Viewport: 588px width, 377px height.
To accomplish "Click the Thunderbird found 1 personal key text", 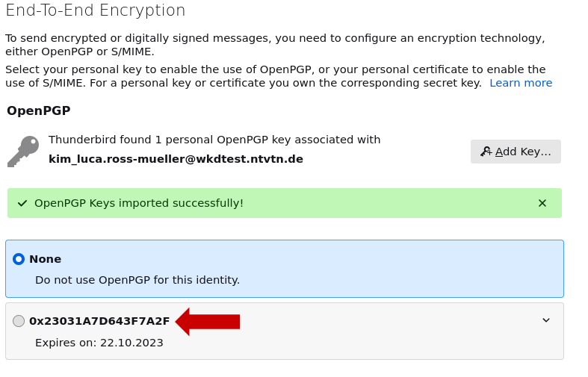I will click(214, 140).
